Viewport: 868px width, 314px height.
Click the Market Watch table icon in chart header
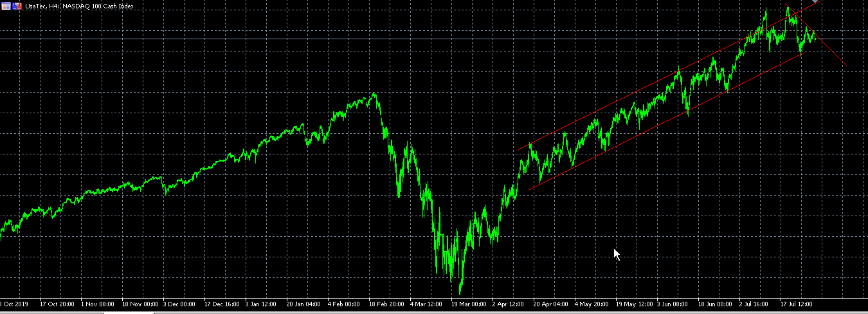[6, 6]
